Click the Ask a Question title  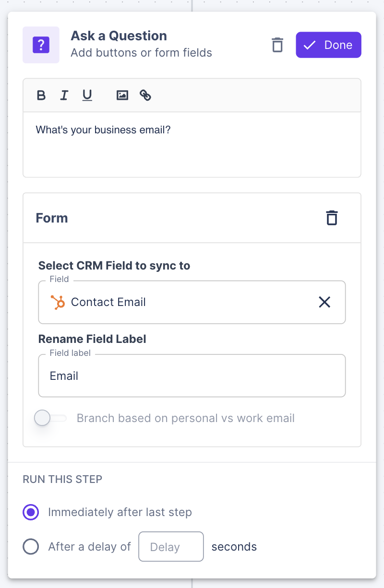tap(119, 36)
